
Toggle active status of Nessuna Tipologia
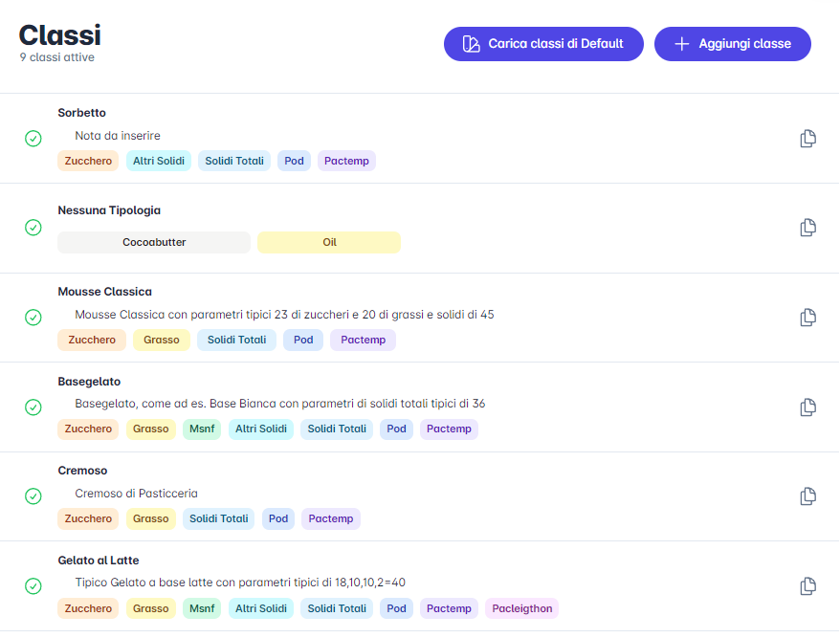[x=33, y=228]
